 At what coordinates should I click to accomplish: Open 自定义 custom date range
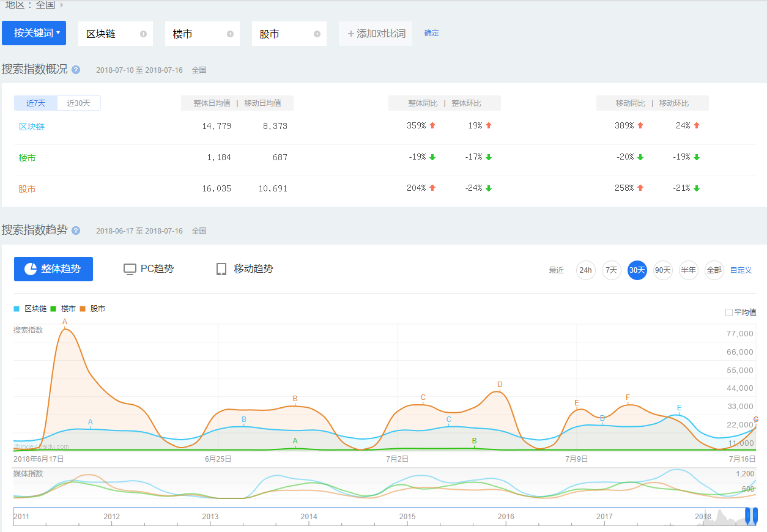coord(741,270)
